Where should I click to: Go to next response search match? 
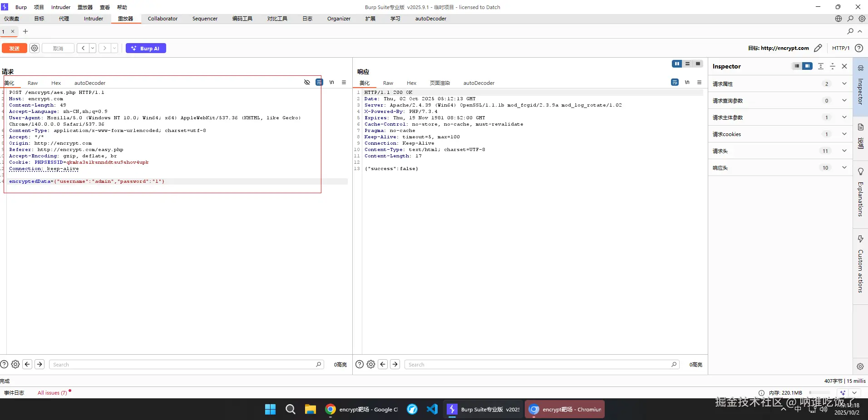click(x=395, y=364)
